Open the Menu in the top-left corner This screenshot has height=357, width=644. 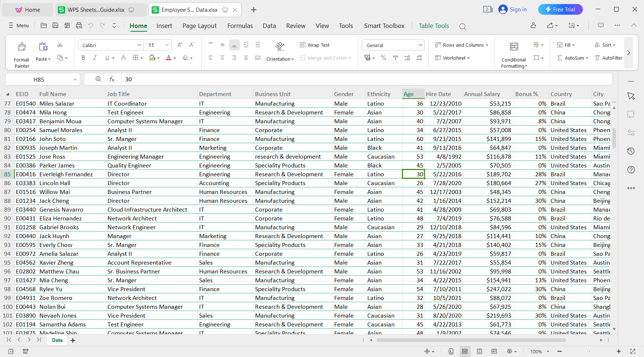(x=18, y=26)
